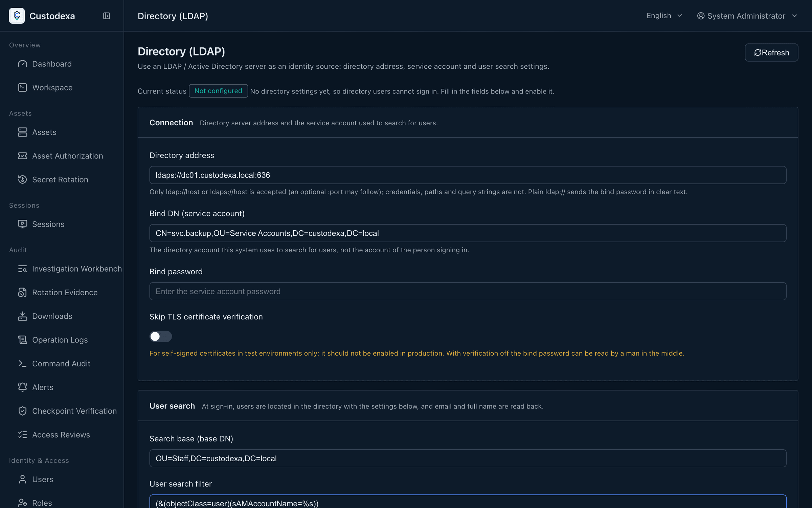Open the Checkpoint Verification shield icon
Image resolution: width=812 pixels, height=508 pixels.
22,411
